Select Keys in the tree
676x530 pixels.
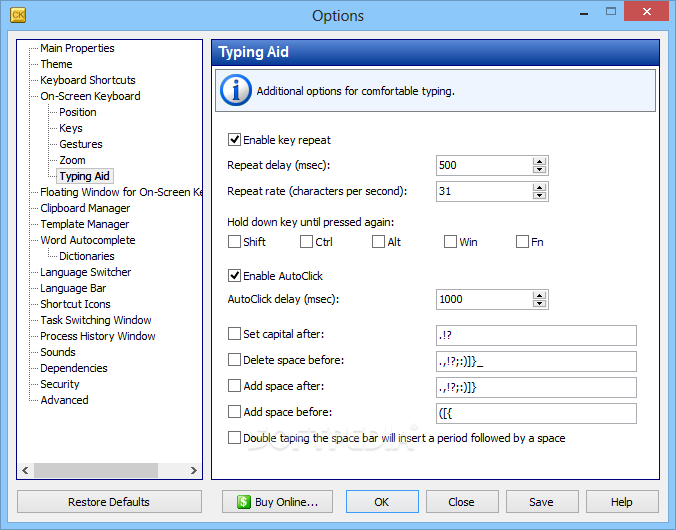(x=71, y=128)
